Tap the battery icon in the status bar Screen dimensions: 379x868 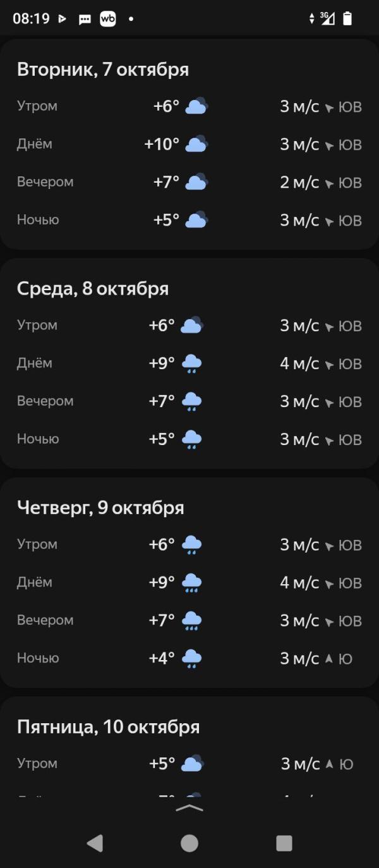click(x=347, y=18)
